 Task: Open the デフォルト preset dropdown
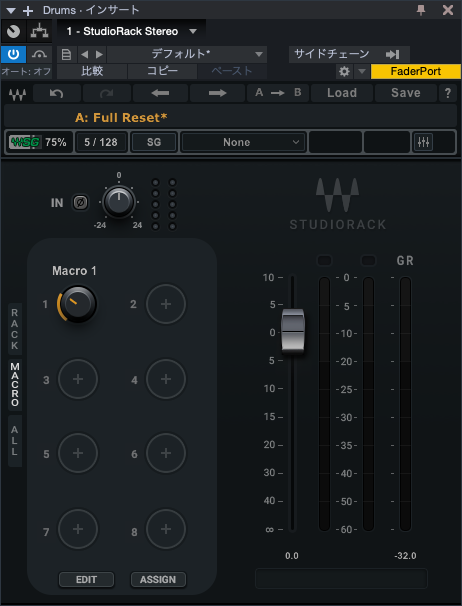click(187, 54)
